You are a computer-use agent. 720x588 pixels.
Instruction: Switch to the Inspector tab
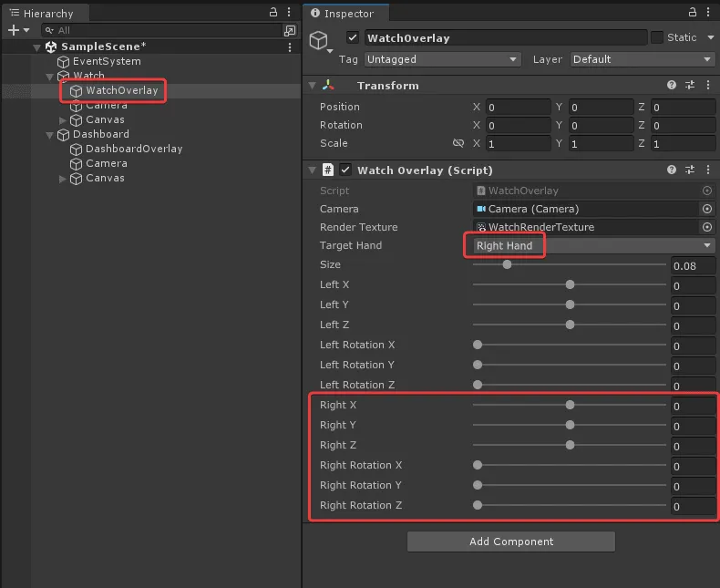[345, 14]
